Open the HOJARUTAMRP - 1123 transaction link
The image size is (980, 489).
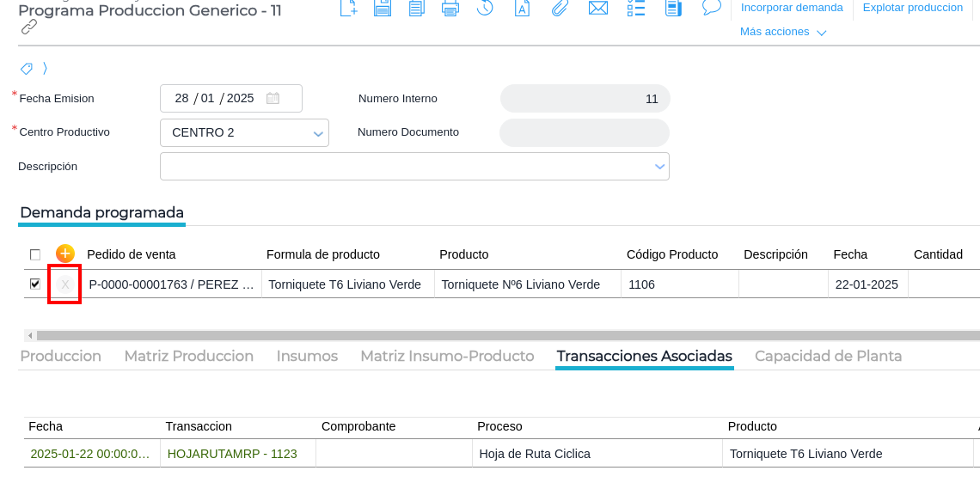tap(232, 454)
